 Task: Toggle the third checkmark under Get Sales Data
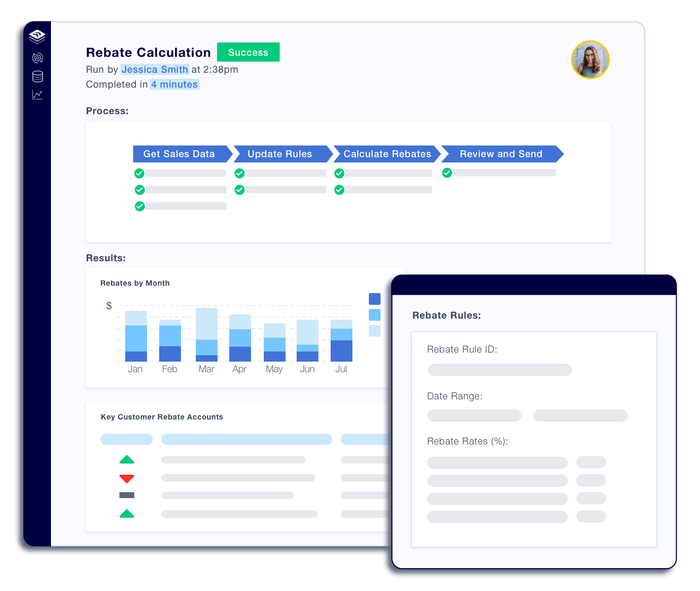click(x=140, y=206)
